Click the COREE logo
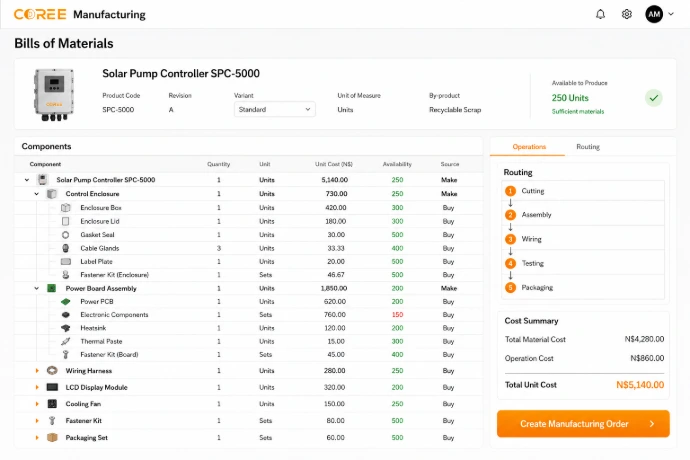The width and height of the screenshot is (690, 460). 40,15
